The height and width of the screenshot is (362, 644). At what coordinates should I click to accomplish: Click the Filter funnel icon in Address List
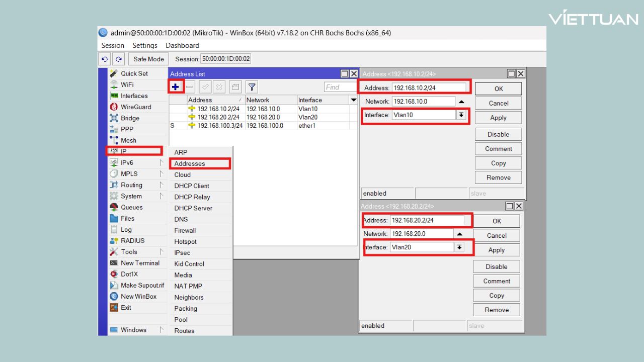pyautogui.click(x=252, y=87)
